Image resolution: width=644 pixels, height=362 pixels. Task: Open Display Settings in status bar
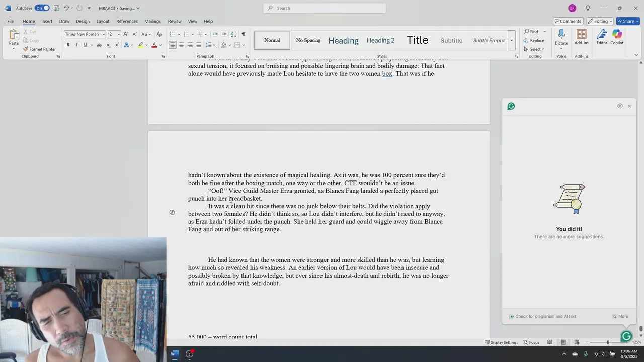point(501,342)
